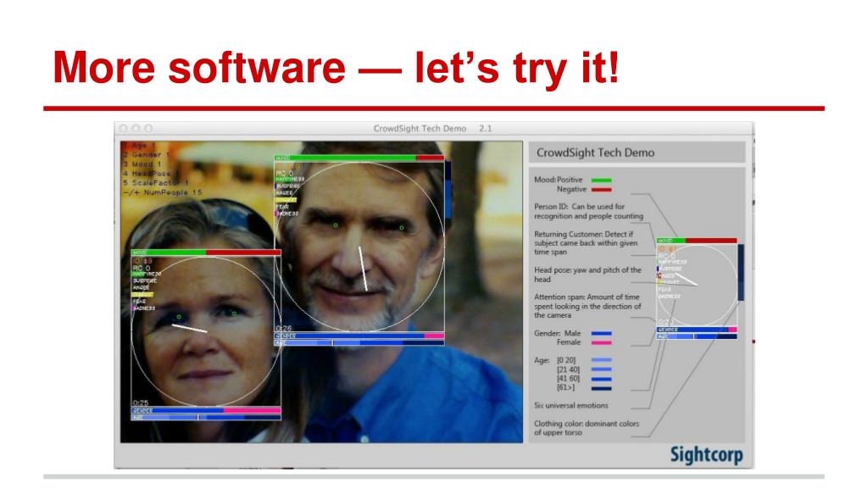
Task: Click the man's gender bar below his face
Action: point(359,335)
